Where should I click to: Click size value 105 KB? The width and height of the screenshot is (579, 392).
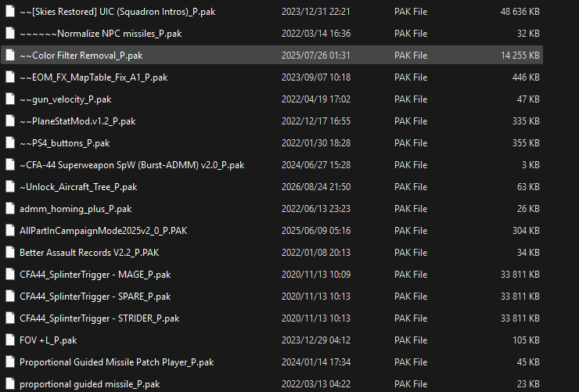click(526, 340)
